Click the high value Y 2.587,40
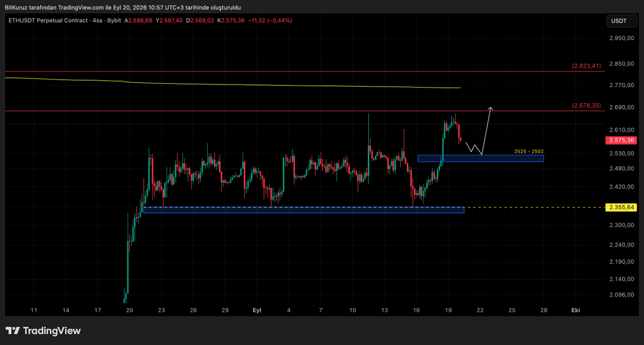Image resolution: width=644 pixels, height=345 pixels. coord(169,20)
